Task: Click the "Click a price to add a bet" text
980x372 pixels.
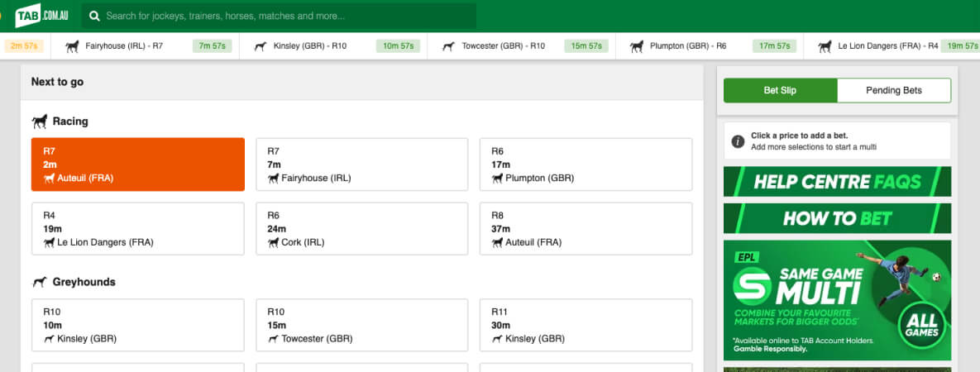Action: tap(800, 136)
